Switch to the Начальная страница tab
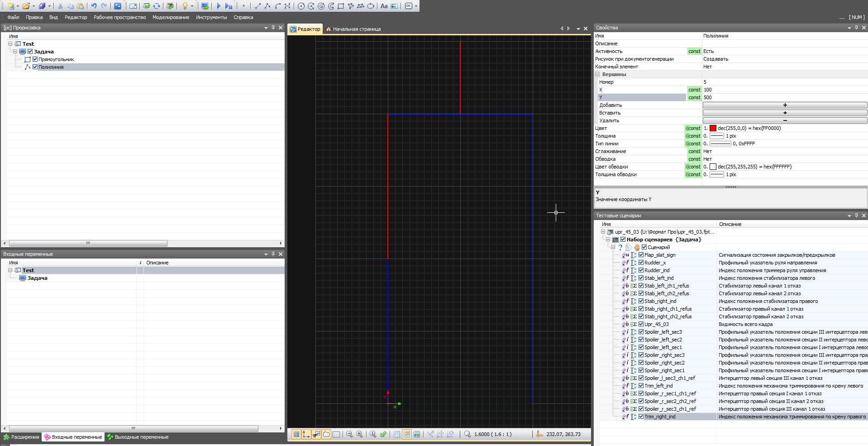Screen dimensions: 868x446 coord(356,29)
